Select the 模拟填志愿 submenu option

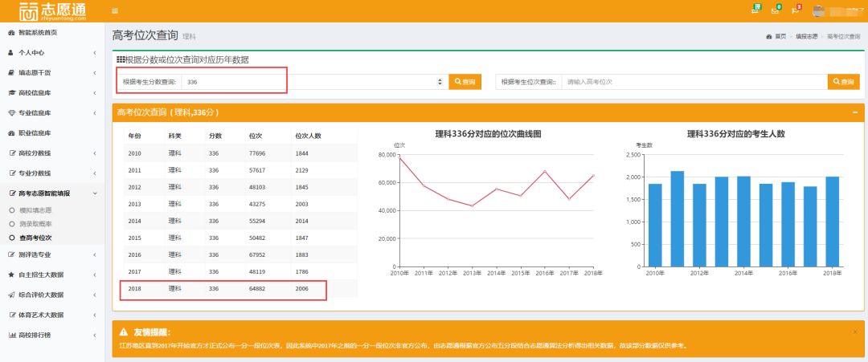coord(35,209)
